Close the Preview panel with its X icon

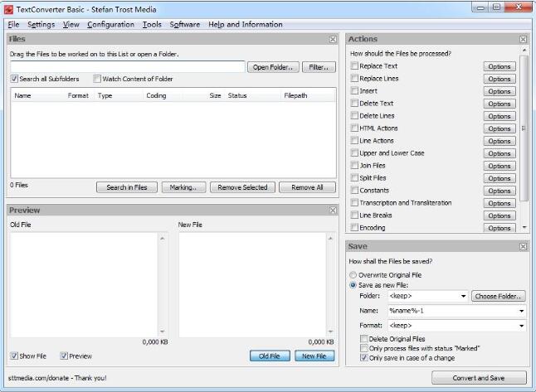pyautogui.click(x=333, y=211)
